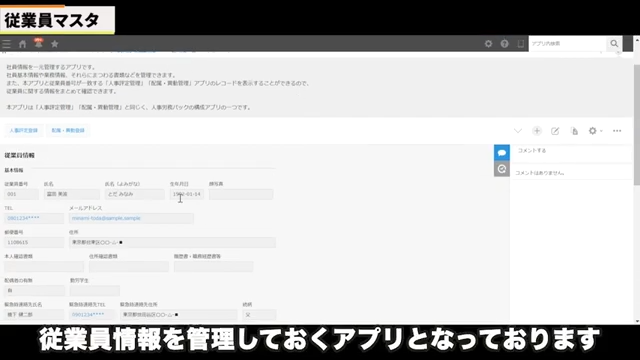Show the comments tab speech bubble
The width and height of the screenshot is (640, 360).
click(502, 153)
